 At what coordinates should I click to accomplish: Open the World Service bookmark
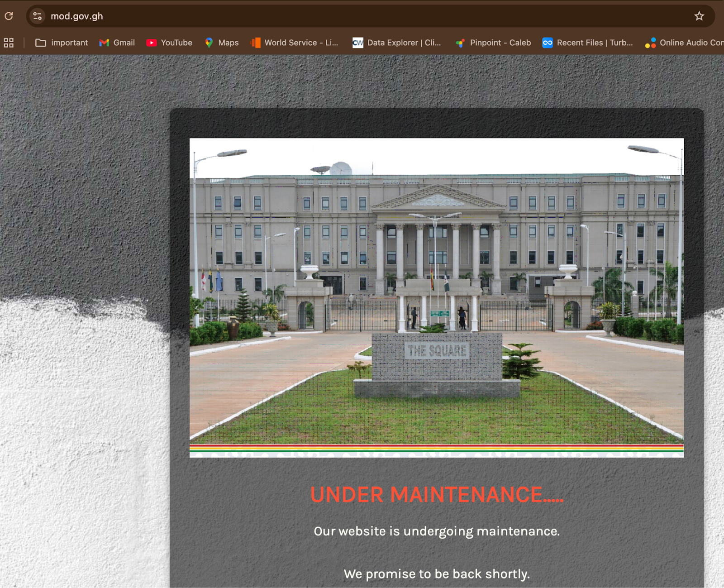pyautogui.click(x=294, y=43)
